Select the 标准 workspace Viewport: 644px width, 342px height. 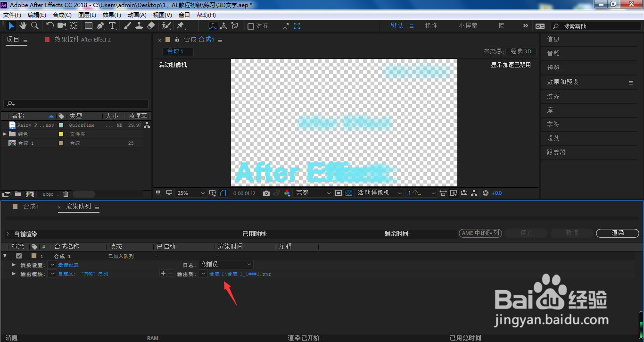[x=431, y=26]
